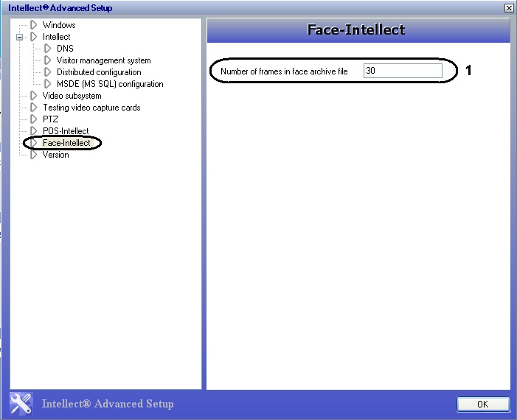Click the triangle icon beside Video subsystem

34,96
